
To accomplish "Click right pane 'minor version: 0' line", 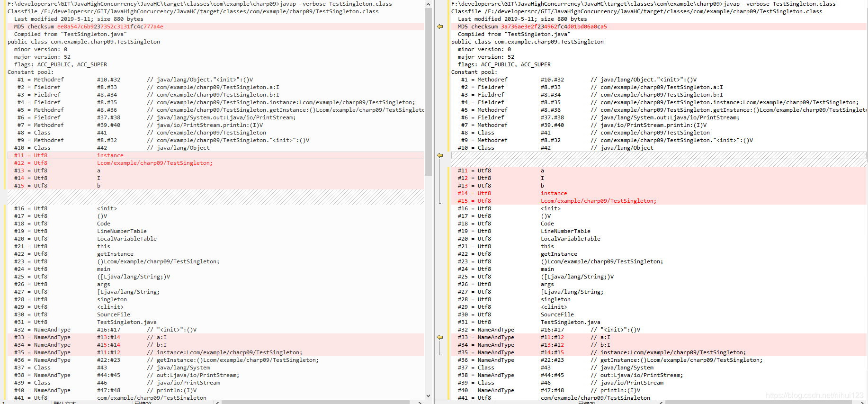I will click(x=484, y=49).
